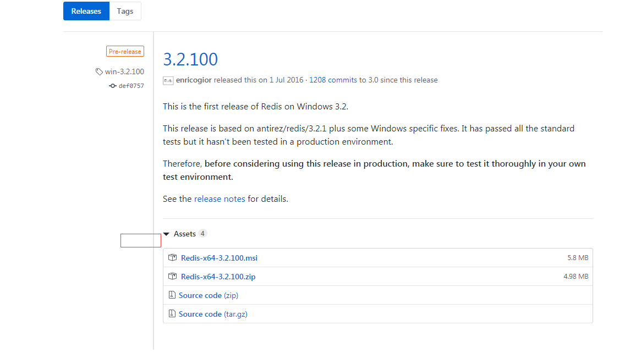Click the tag icon beside win-3.2.100
Screen dimensions: 625x364
pyautogui.click(x=99, y=71)
